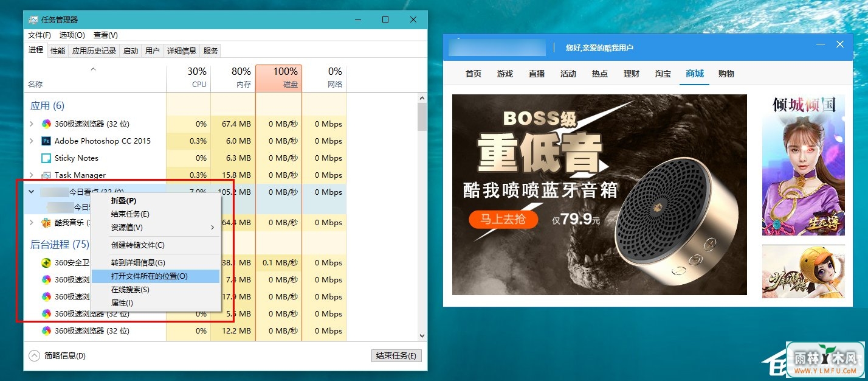The height and width of the screenshot is (381, 868).
Task: Click the scrollbar down arrow in process list
Action: pyautogui.click(x=422, y=335)
